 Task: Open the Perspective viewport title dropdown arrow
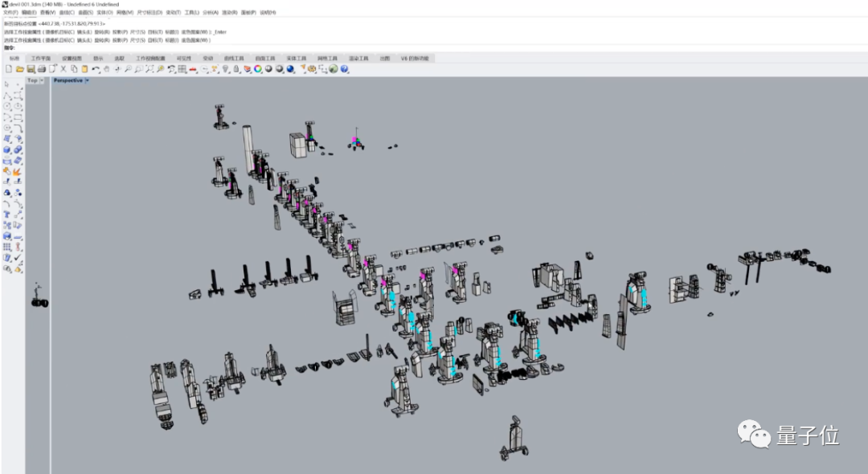(87, 80)
